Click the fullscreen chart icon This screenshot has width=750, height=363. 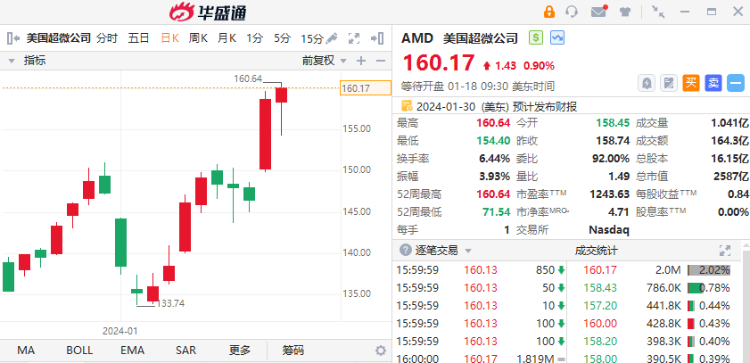pos(354,38)
